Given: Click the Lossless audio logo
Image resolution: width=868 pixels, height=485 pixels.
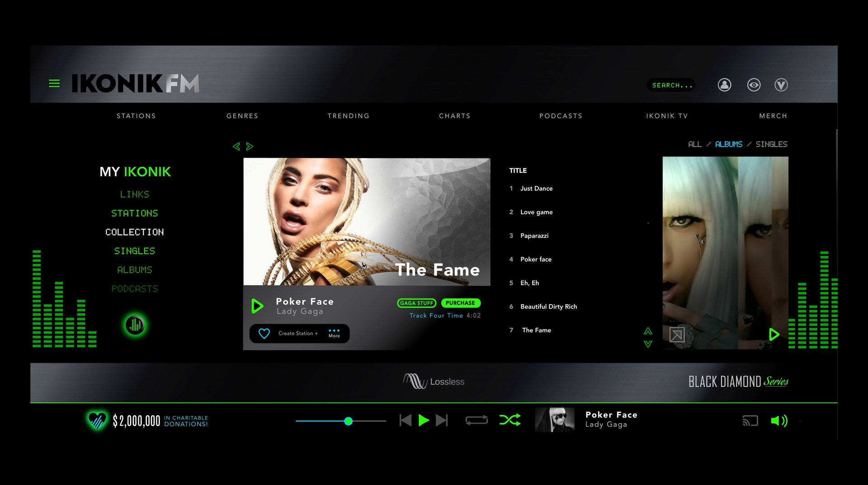Looking at the screenshot, I should click(434, 381).
